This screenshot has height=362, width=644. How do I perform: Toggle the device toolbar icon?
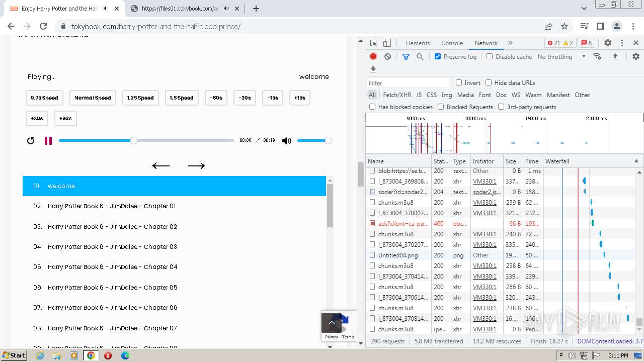(387, 43)
